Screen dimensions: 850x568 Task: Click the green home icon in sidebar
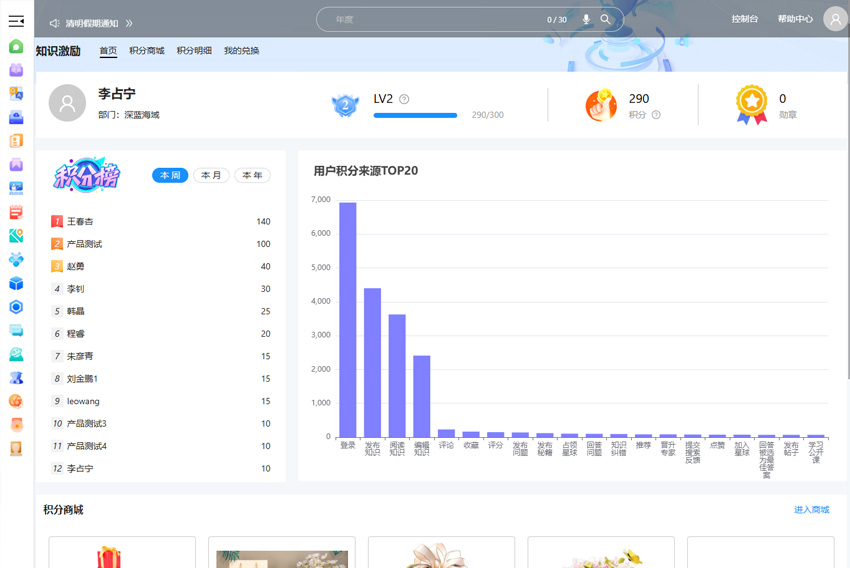tap(16, 46)
